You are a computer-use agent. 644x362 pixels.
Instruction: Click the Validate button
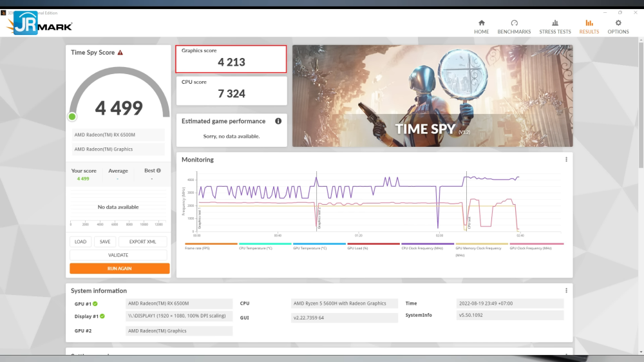119,255
